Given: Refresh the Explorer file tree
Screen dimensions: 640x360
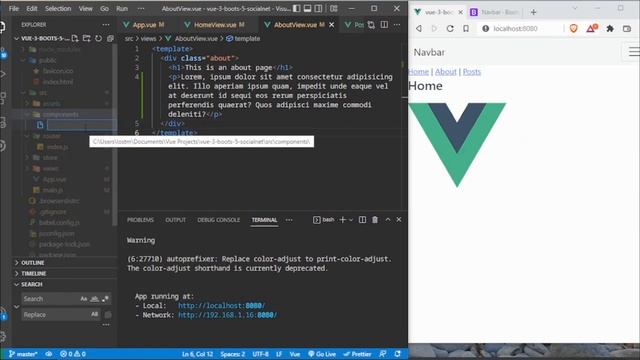Looking at the screenshot, I should (98, 38).
